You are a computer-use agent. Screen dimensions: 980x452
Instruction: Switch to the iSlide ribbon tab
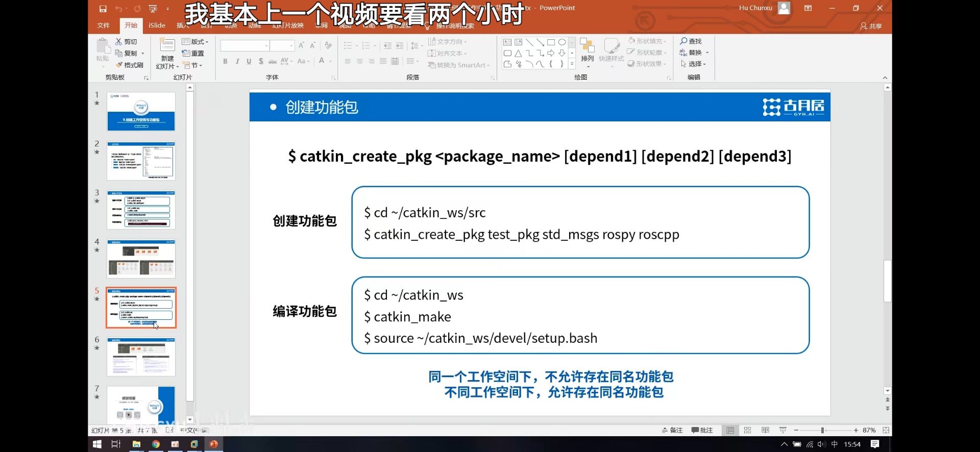pyautogui.click(x=157, y=25)
